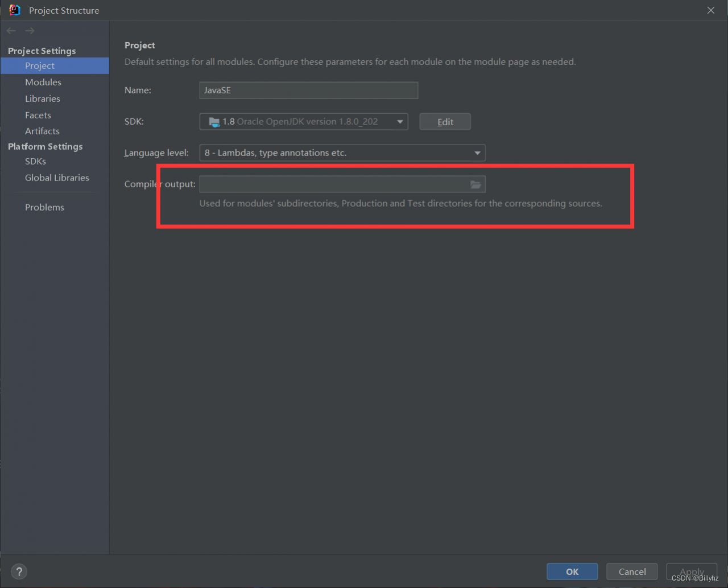
Task: Click the project Name field JavaSE
Action: pos(309,91)
